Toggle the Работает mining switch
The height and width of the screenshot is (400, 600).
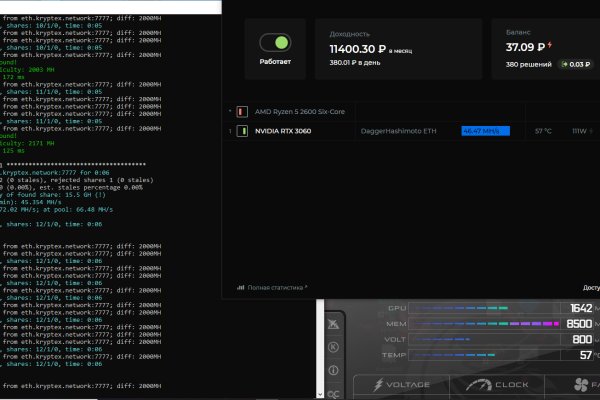pyautogui.click(x=274, y=44)
